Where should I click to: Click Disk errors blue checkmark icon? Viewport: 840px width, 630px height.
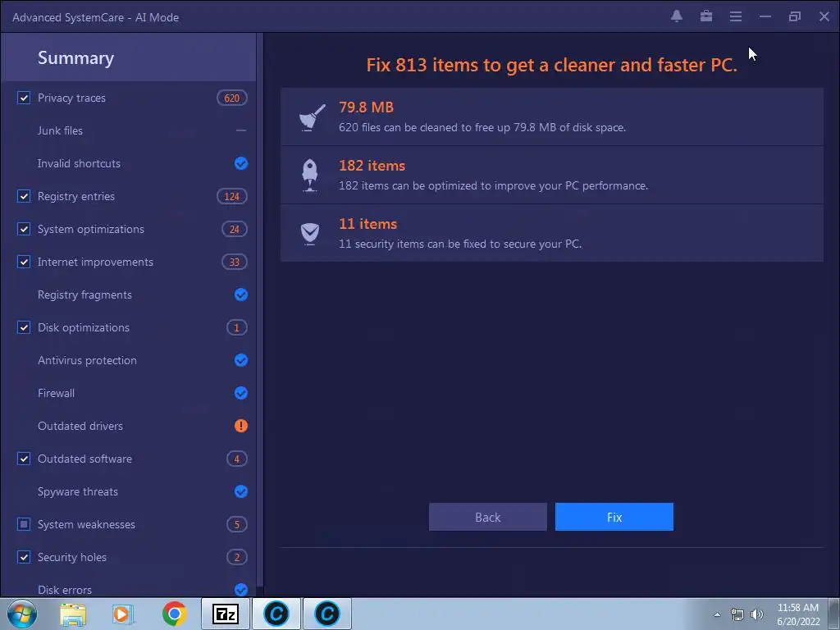tap(241, 589)
